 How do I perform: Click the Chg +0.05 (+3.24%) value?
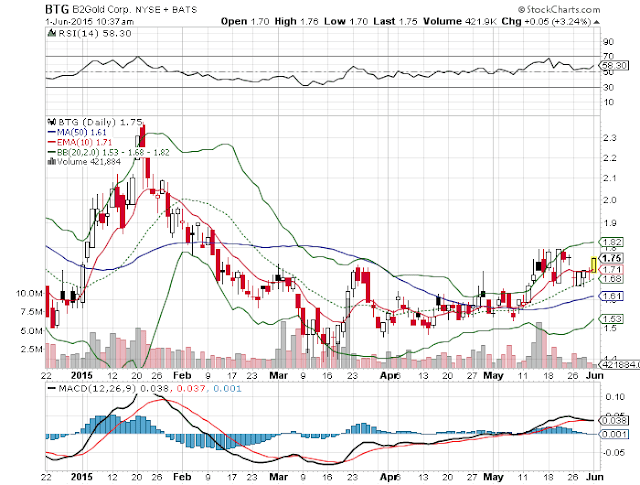pos(546,21)
